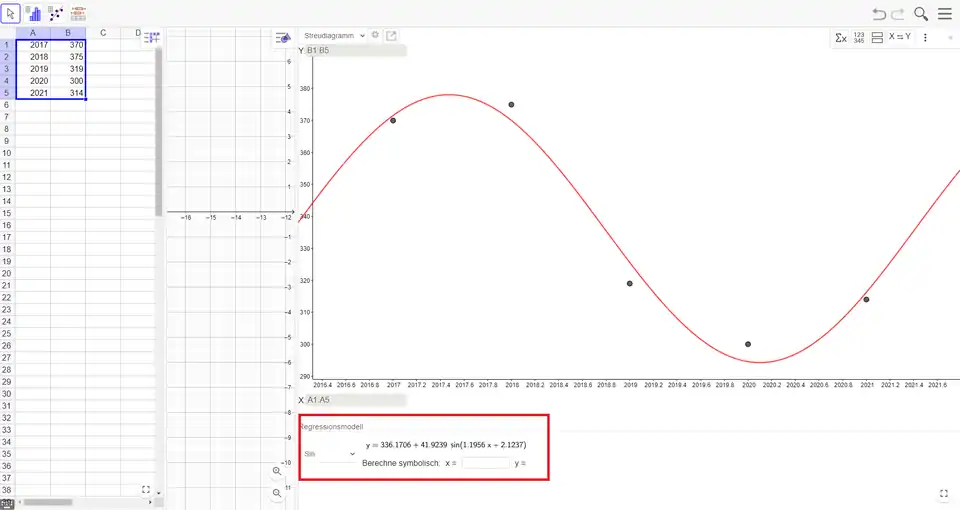Open the three-dot options menu

click(x=925, y=37)
